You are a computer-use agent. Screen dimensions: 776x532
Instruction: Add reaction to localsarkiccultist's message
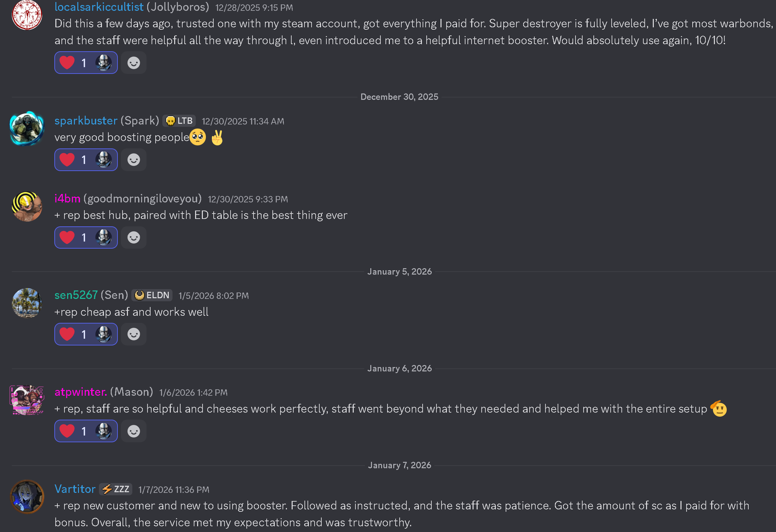pos(134,63)
